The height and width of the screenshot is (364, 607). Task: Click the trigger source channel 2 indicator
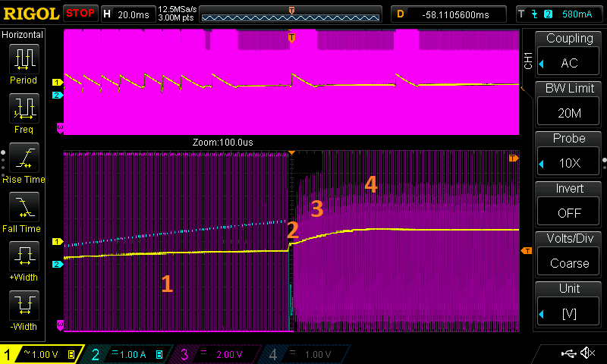[548, 14]
